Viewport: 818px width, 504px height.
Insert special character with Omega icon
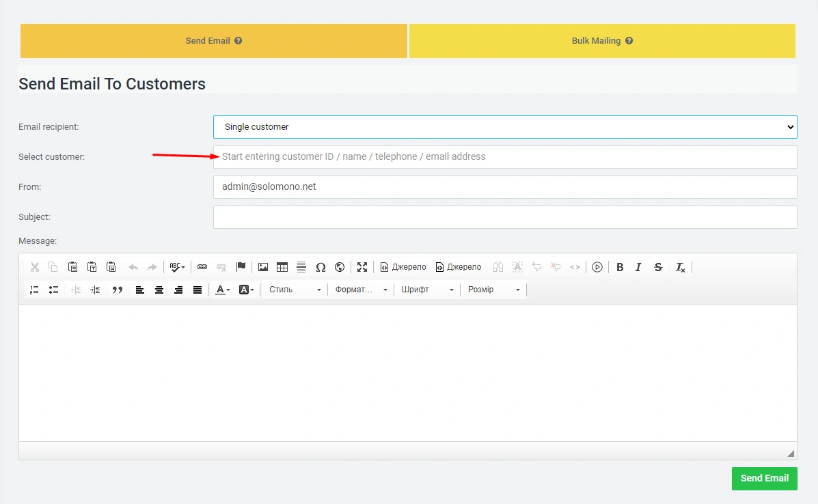pyautogui.click(x=321, y=267)
